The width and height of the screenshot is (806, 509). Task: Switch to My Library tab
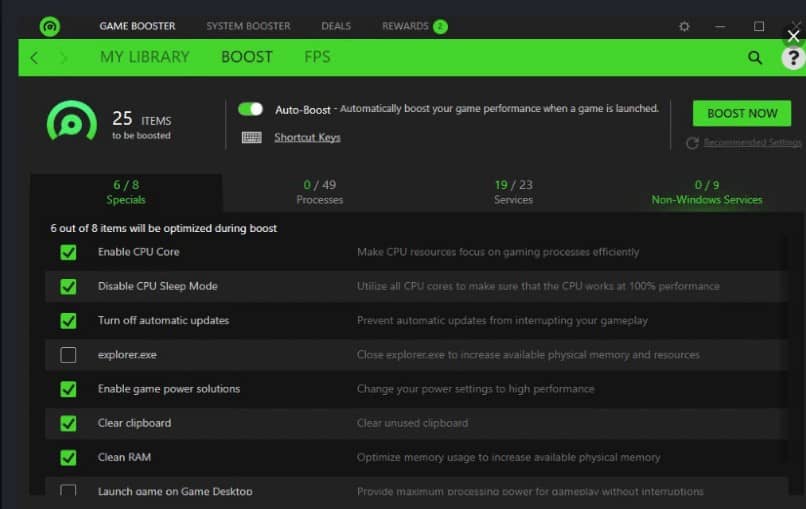[x=145, y=57]
